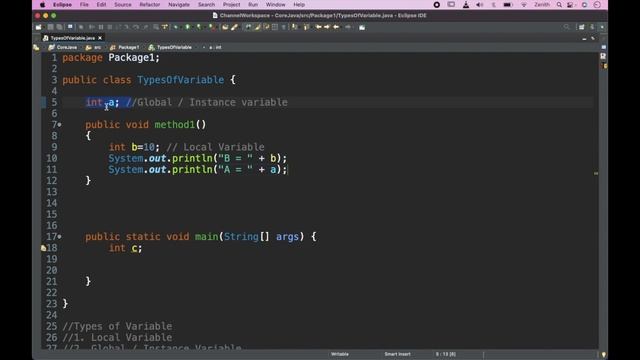Click the Step Return icon
Screen dimensions: 640x360
point(146,27)
